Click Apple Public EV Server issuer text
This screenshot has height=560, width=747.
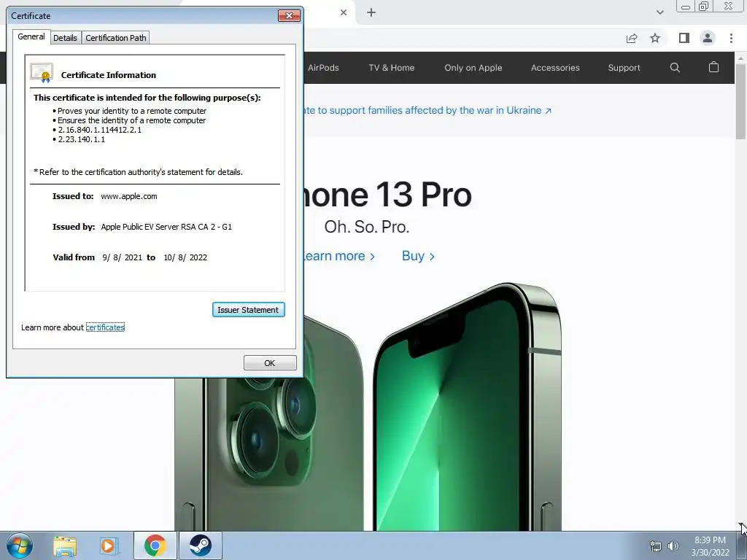pos(166,227)
